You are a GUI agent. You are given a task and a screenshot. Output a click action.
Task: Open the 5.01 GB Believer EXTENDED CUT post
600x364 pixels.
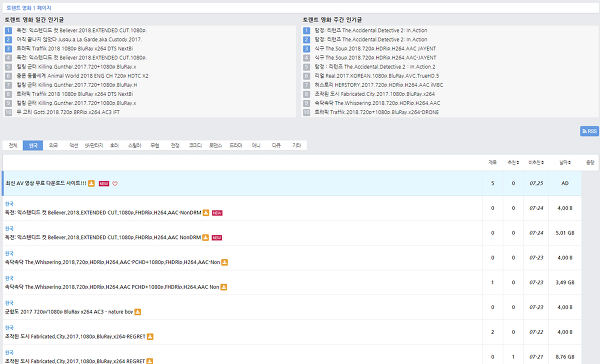(103, 238)
